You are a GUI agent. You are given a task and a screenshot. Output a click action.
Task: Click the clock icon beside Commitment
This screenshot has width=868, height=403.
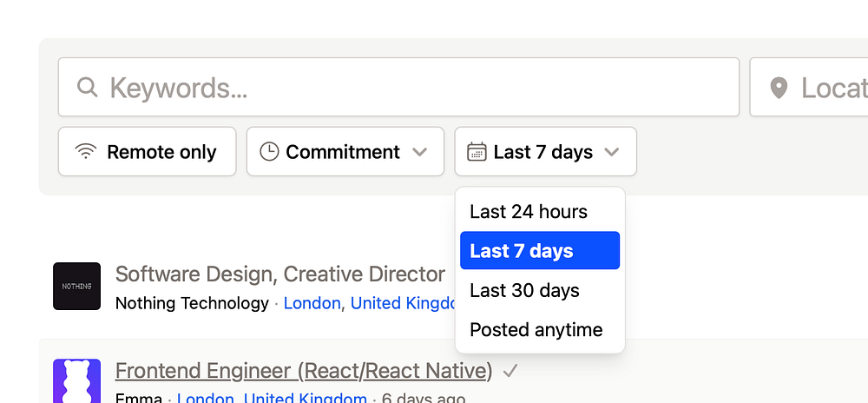(x=269, y=152)
